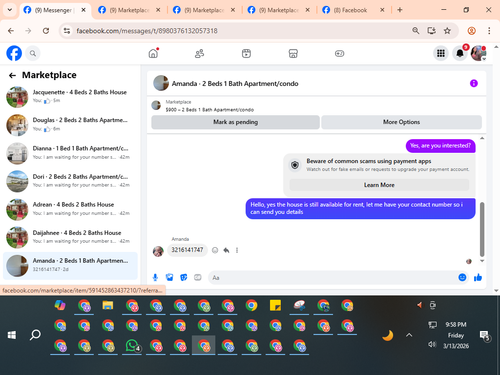Expand the tab search dropdown chevron
Screen dimensions: 500x375
coord(10,10)
